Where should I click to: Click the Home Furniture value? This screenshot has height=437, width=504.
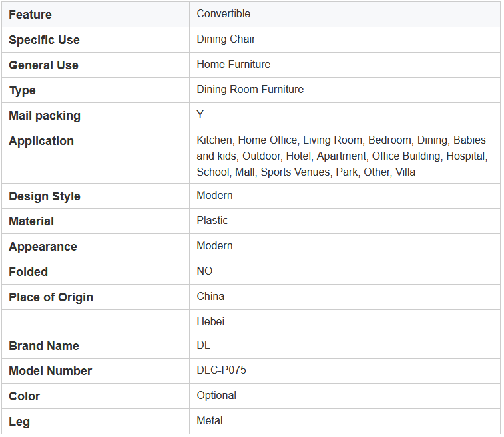(233, 65)
